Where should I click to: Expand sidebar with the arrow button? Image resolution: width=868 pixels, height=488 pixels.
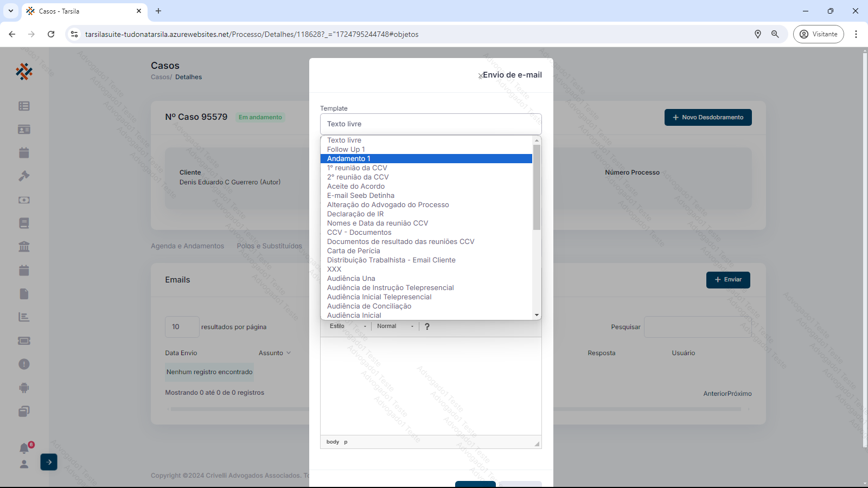coord(49,462)
